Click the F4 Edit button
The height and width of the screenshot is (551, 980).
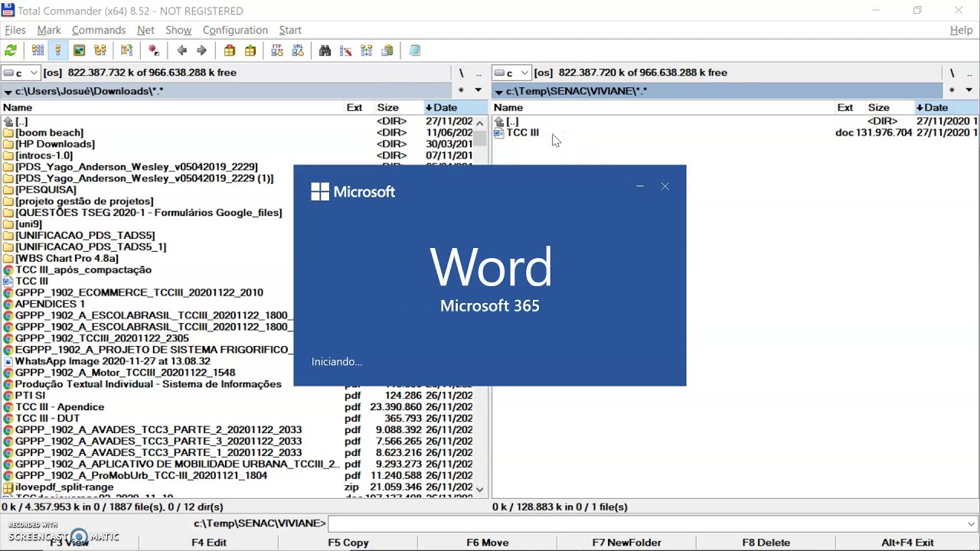(x=209, y=542)
